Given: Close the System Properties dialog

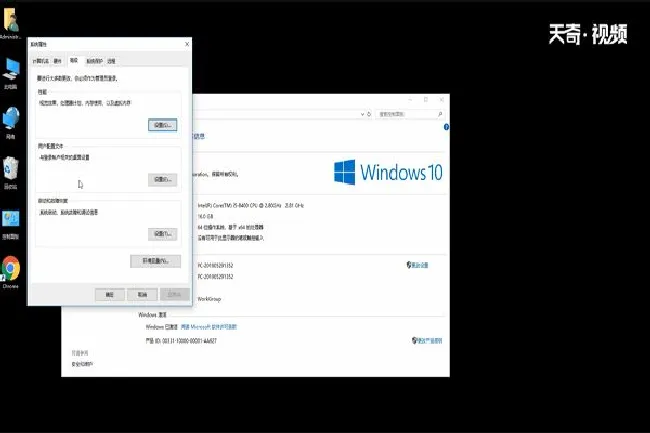Looking at the screenshot, I should coord(187,44).
